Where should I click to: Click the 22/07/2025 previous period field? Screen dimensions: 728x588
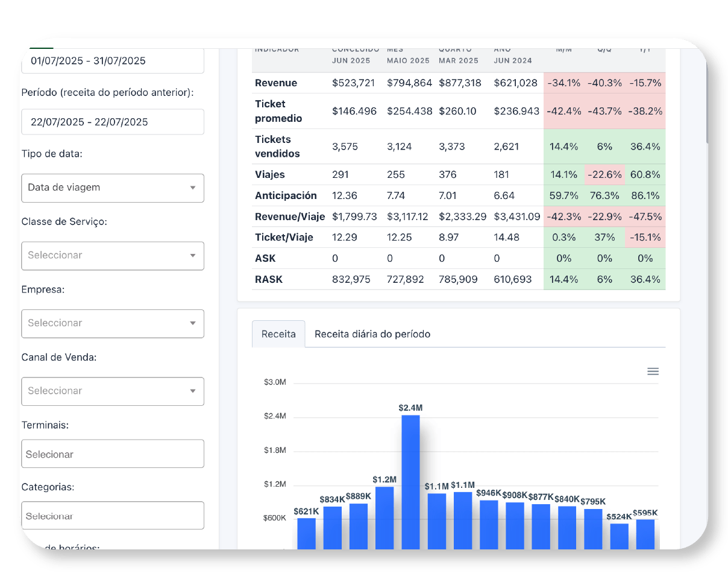click(x=113, y=122)
